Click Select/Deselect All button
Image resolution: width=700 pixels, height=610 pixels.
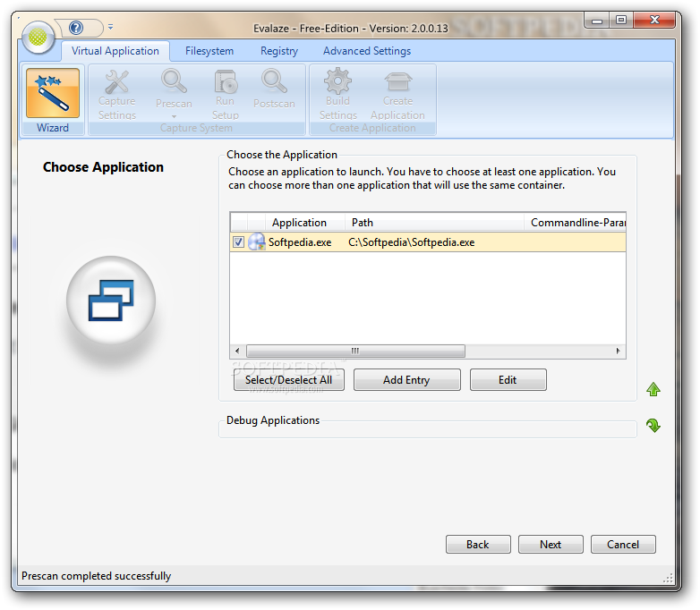[288, 380]
